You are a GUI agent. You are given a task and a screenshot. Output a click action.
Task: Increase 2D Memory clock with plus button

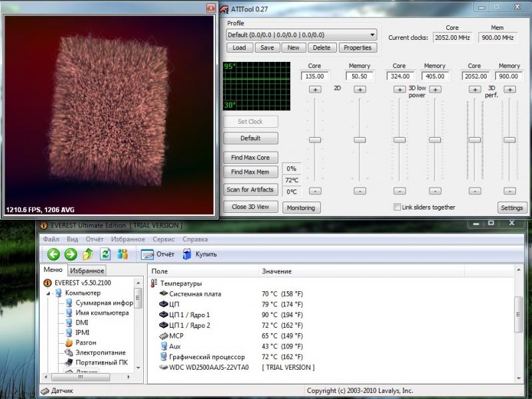pyautogui.click(x=360, y=90)
